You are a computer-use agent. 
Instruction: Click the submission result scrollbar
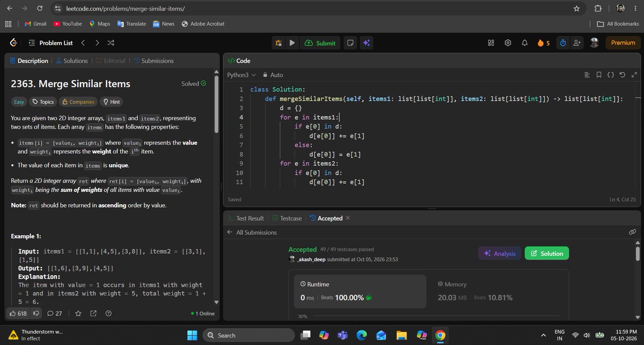point(638,254)
